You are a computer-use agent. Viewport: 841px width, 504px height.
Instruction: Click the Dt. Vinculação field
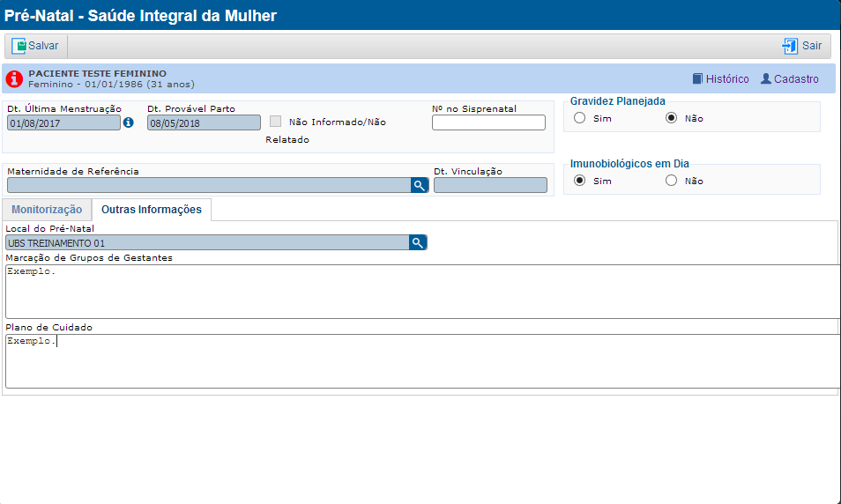tap(490, 185)
